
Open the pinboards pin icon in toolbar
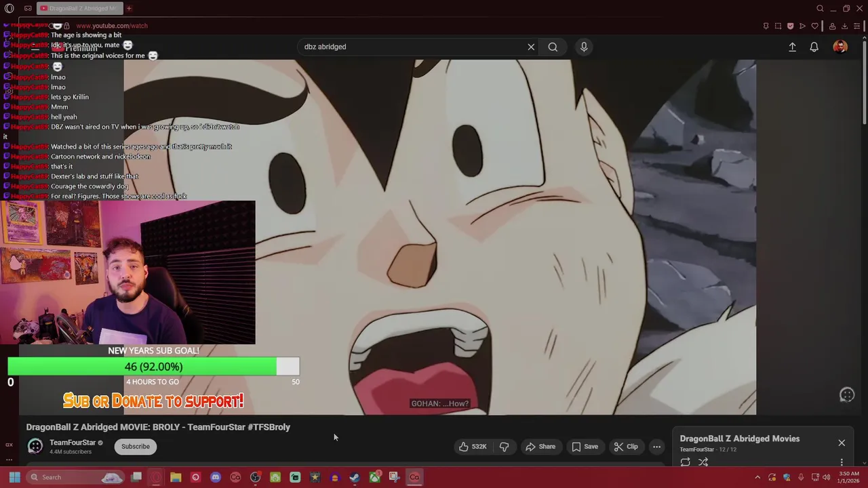tap(766, 26)
